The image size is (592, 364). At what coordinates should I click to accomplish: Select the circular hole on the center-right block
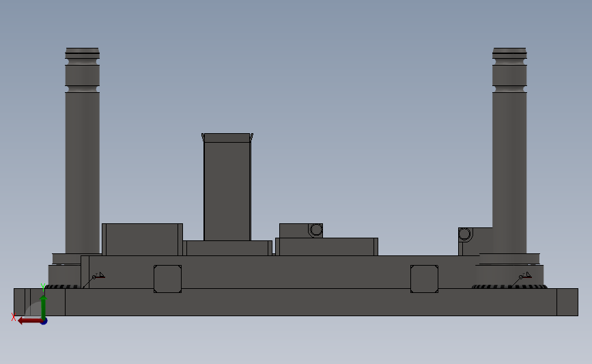[x=316, y=229]
